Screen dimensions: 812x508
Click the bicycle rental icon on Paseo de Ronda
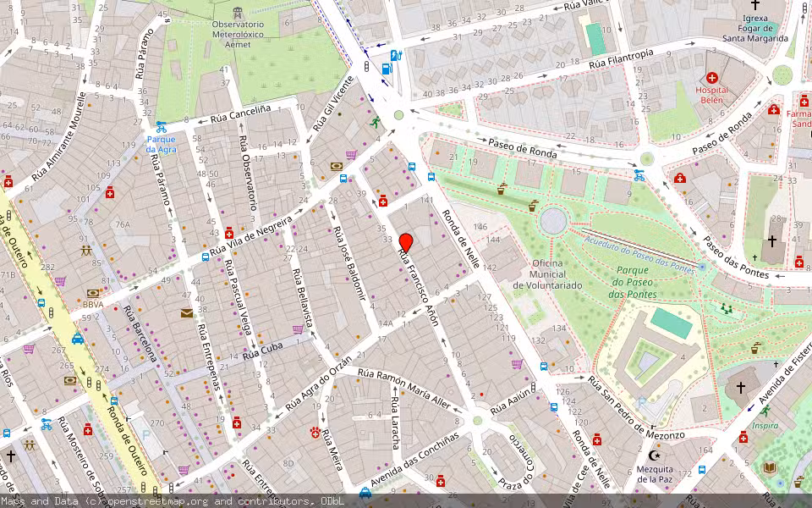639,176
